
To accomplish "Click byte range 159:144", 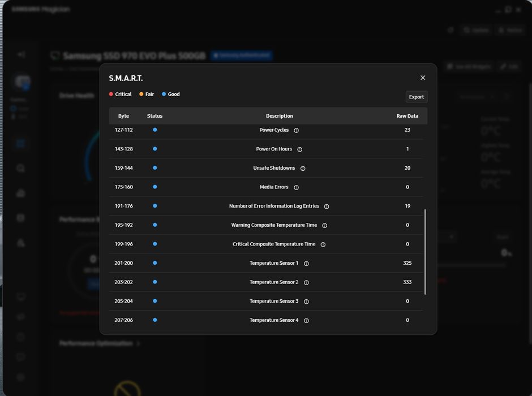I will click(x=123, y=168).
